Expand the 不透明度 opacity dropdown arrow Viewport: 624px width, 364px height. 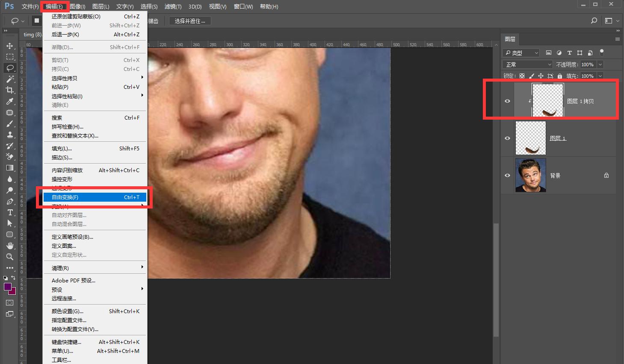600,65
